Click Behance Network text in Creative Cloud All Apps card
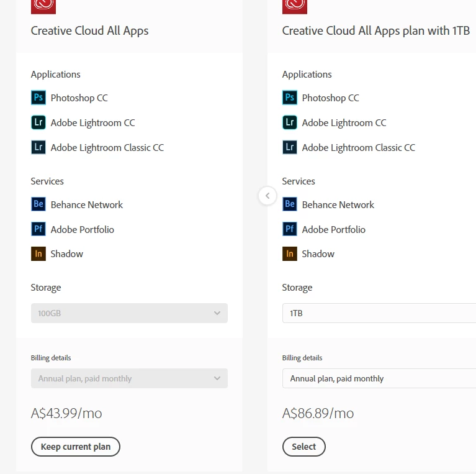This screenshot has height=474, width=476. [87, 205]
